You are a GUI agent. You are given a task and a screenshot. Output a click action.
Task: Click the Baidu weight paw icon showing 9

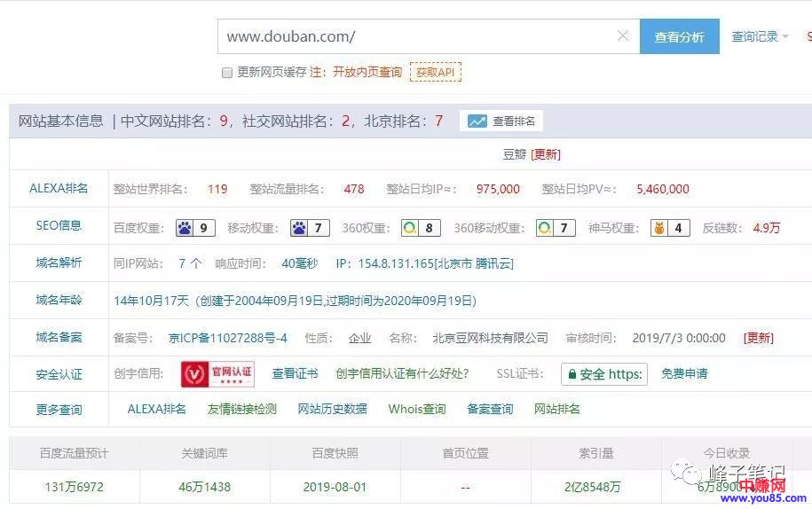tap(195, 228)
